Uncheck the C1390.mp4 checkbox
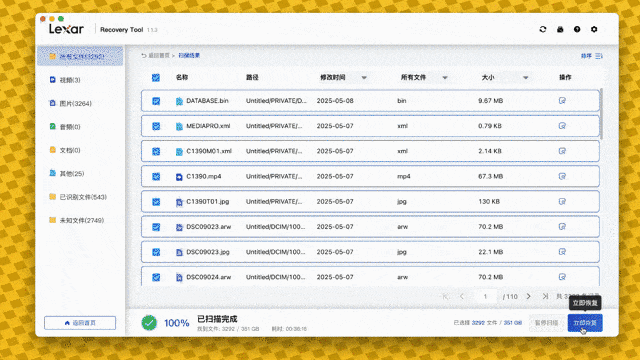640x360 pixels. coord(156,177)
